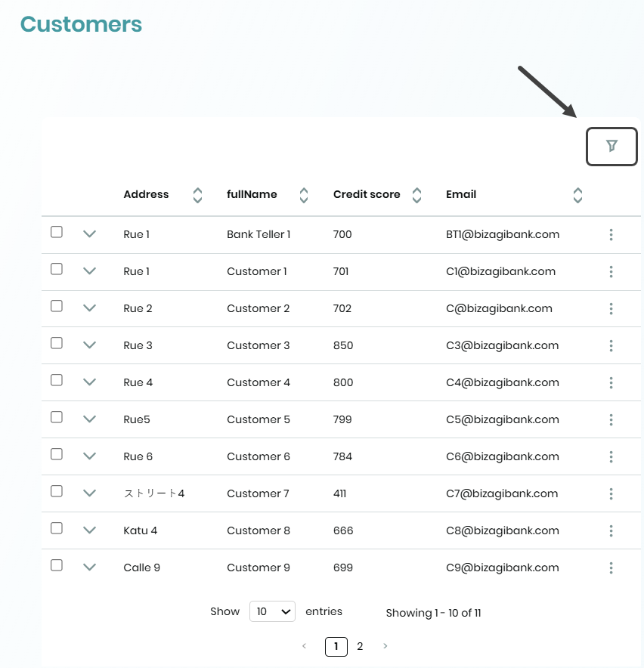Go to the previous page arrow
This screenshot has width=644, height=668.
304,646
